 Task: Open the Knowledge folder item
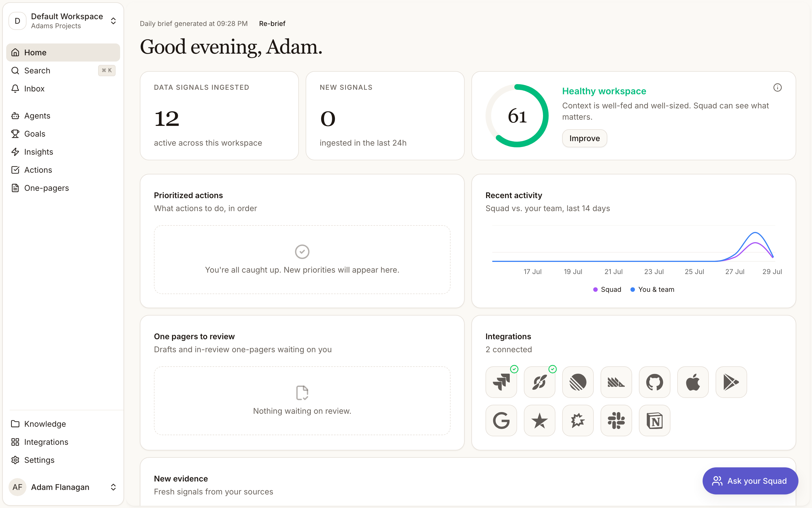(x=63, y=424)
